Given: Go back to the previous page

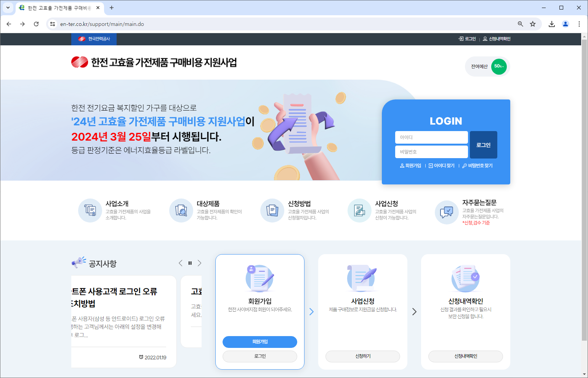Looking at the screenshot, I should pyautogui.click(x=9, y=24).
